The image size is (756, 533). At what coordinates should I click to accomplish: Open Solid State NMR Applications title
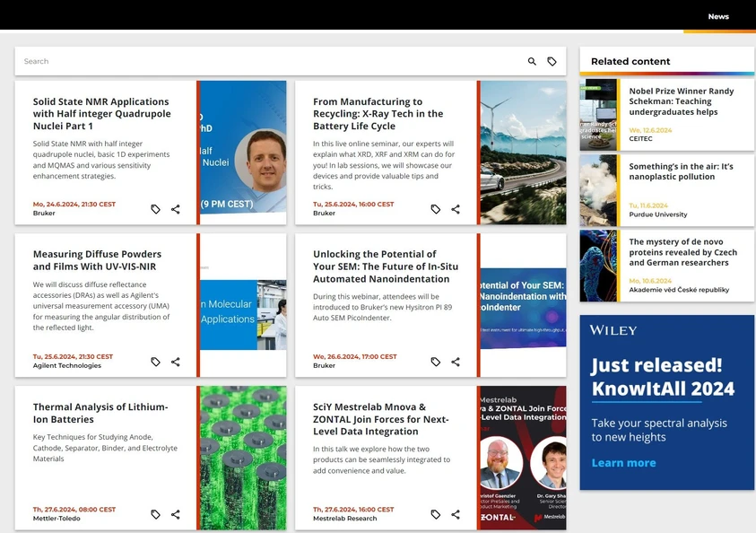click(x=101, y=114)
